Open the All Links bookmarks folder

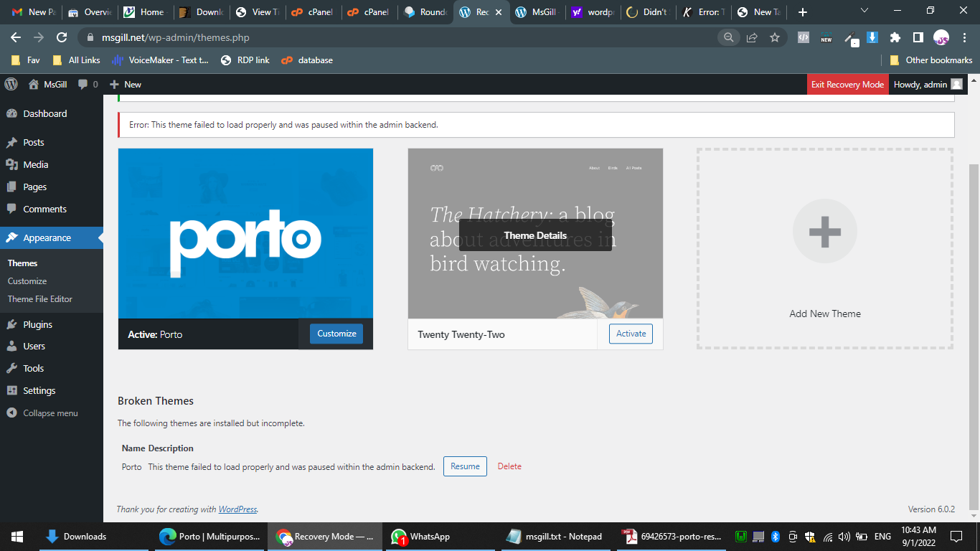75,60
